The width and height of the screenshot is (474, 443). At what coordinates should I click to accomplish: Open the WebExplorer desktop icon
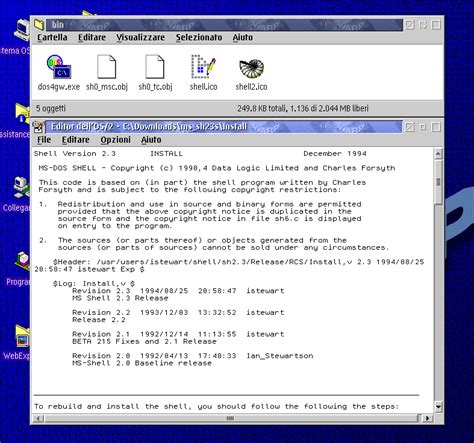point(22,336)
